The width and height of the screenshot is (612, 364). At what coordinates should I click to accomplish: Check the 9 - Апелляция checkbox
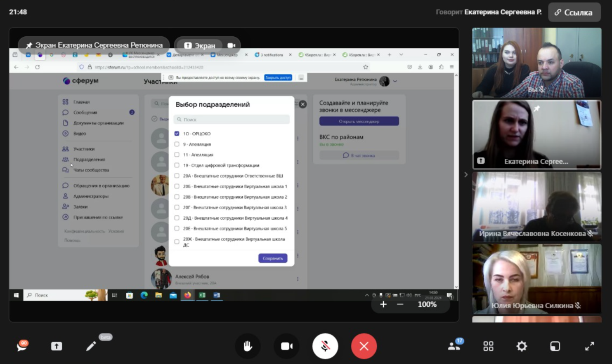pos(177,144)
